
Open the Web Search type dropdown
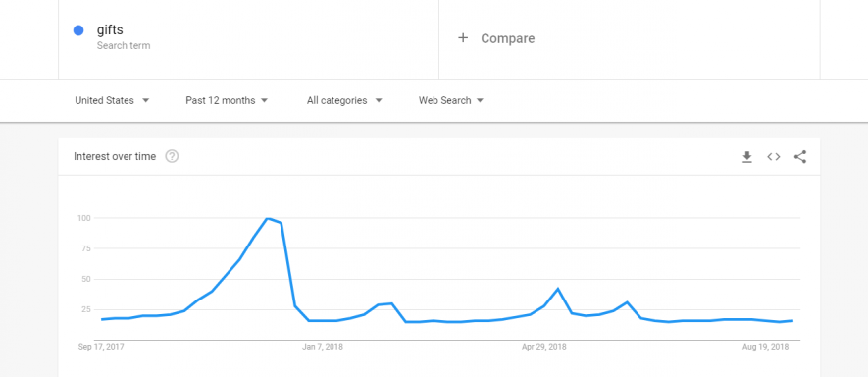451,100
